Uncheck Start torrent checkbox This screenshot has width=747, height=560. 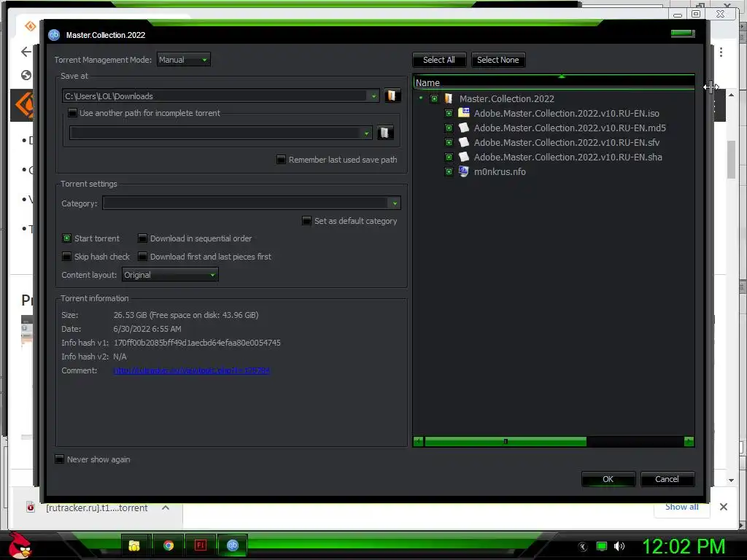pyautogui.click(x=66, y=238)
